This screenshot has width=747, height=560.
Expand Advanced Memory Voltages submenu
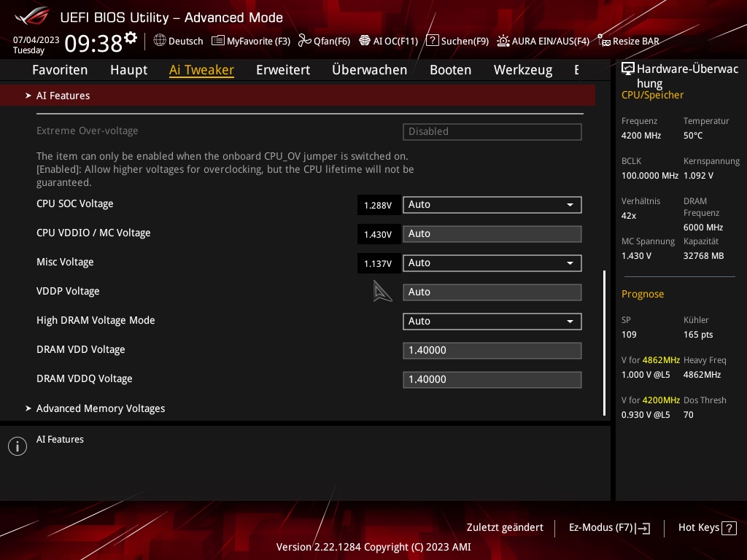(101, 408)
